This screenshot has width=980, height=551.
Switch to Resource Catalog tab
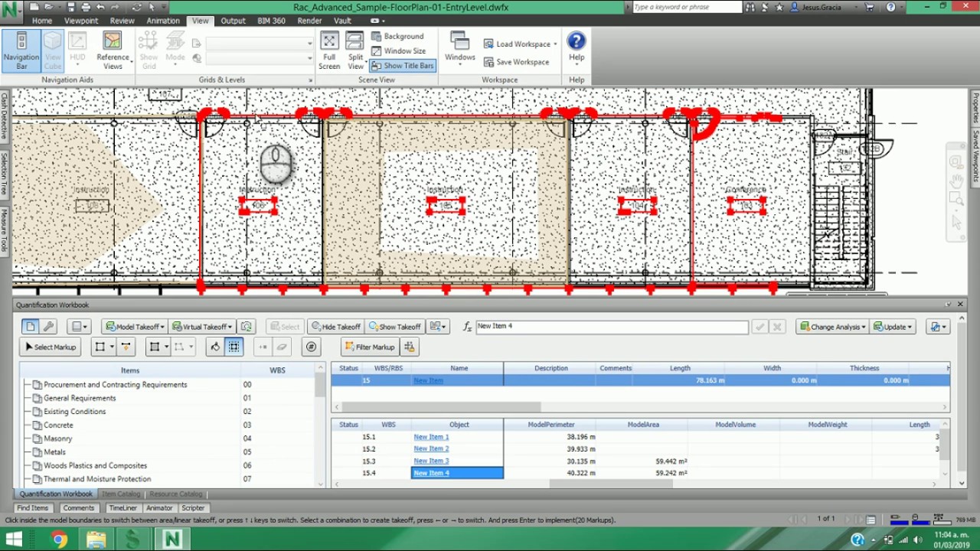[x=175, y=494]
